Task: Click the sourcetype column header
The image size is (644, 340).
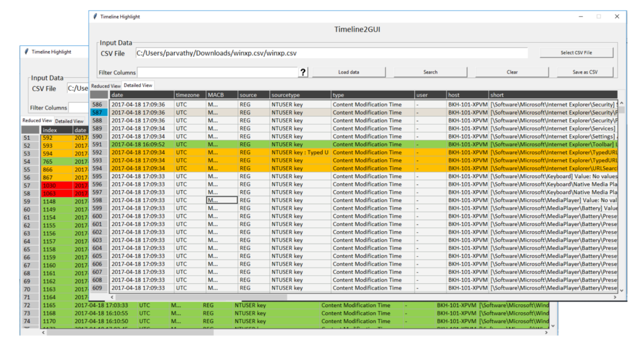Action: [x=300, y=95]
